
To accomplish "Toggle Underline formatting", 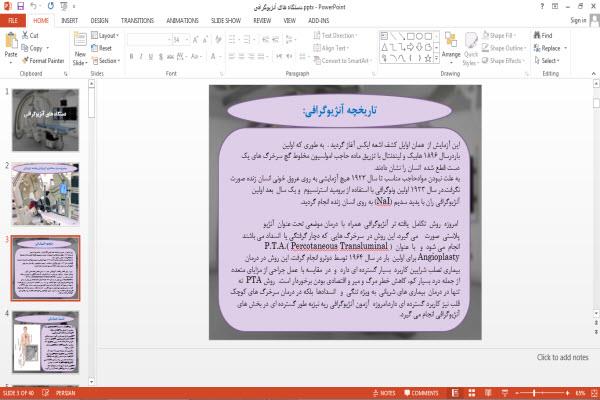I will (151, 57).
